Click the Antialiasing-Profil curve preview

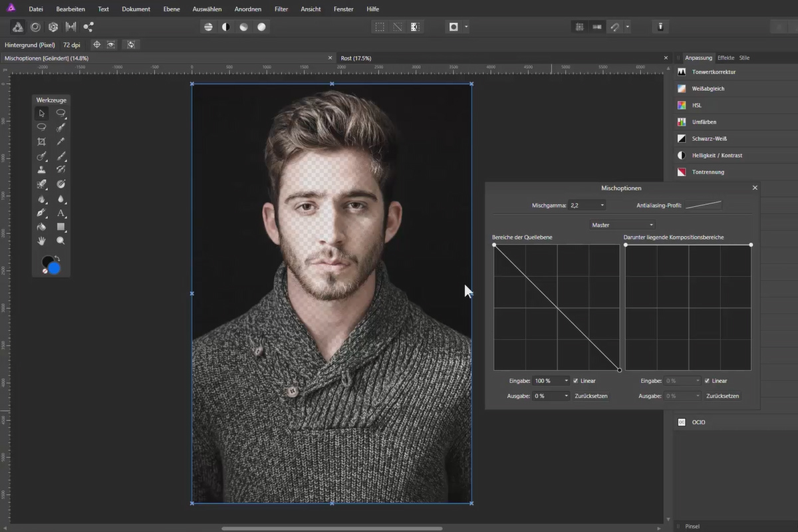pyautogui.click(x=704, y=205)
